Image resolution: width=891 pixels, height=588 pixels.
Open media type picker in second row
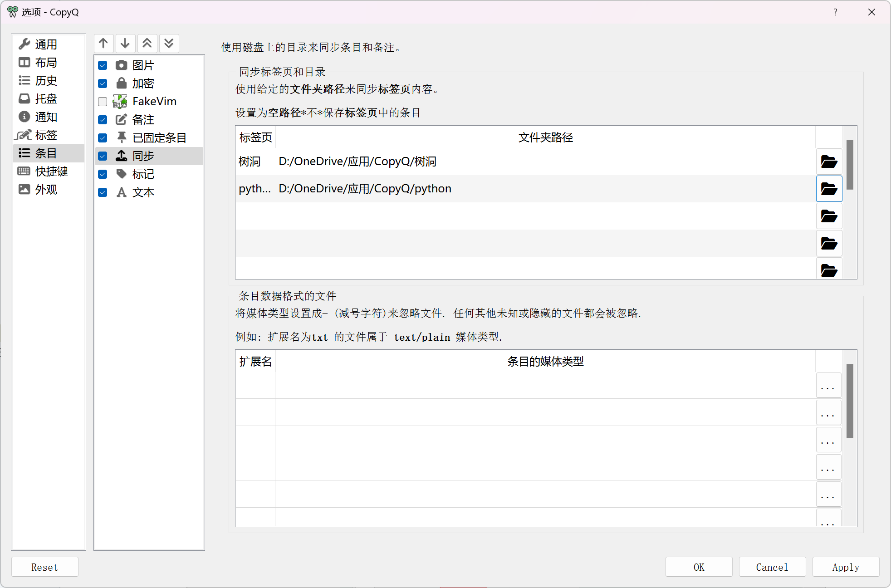(828, 413)
